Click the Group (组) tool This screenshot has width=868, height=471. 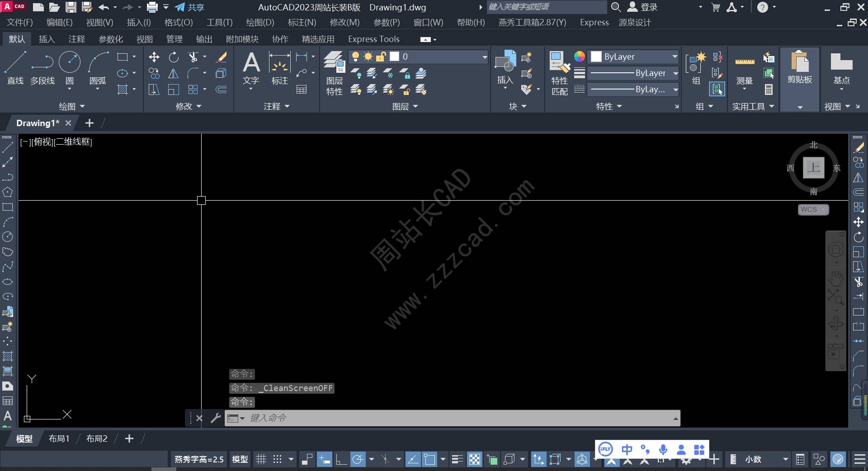point(695,68)
